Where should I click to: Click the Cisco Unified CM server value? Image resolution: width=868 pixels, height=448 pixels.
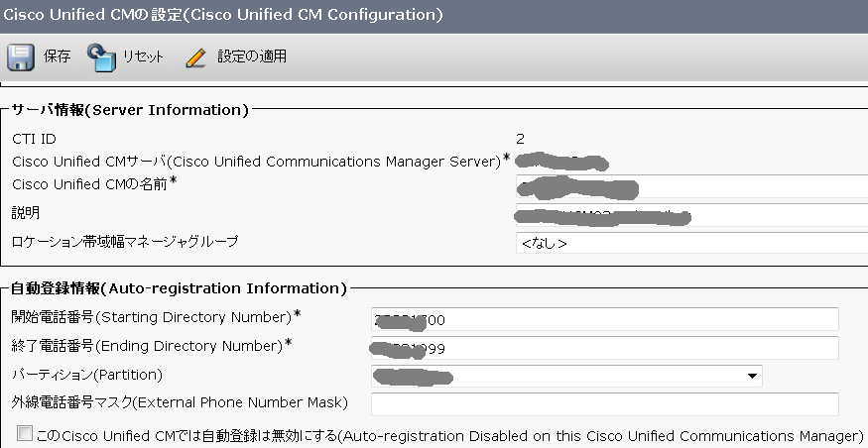click(561, 161)
